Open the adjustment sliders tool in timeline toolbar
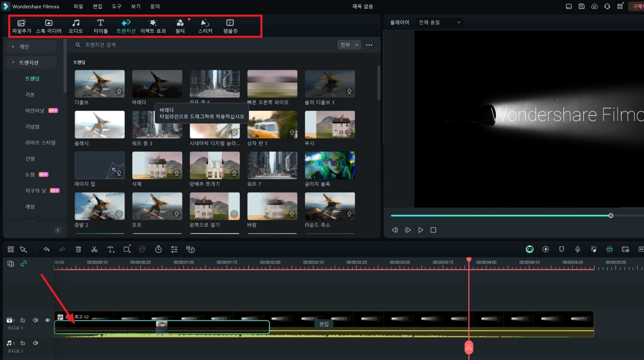The width and height of the screenshot is (644, 360). [x=174, y=249]
